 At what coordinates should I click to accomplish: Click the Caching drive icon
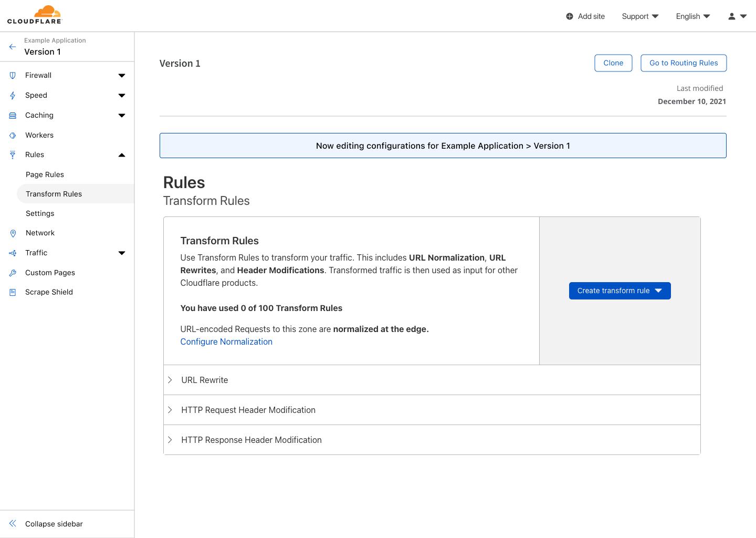13,116
